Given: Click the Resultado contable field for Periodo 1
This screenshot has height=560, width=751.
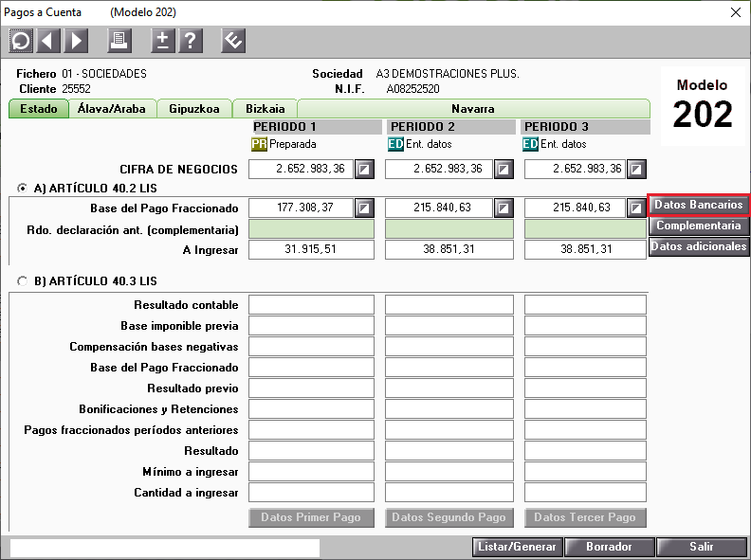Looking at the screenshot, I should [312, 305].
